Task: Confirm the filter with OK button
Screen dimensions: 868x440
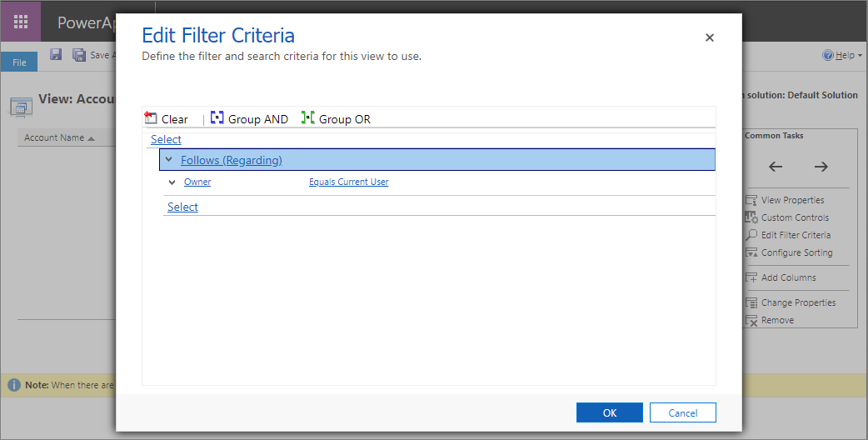Action: click(610, 412)
